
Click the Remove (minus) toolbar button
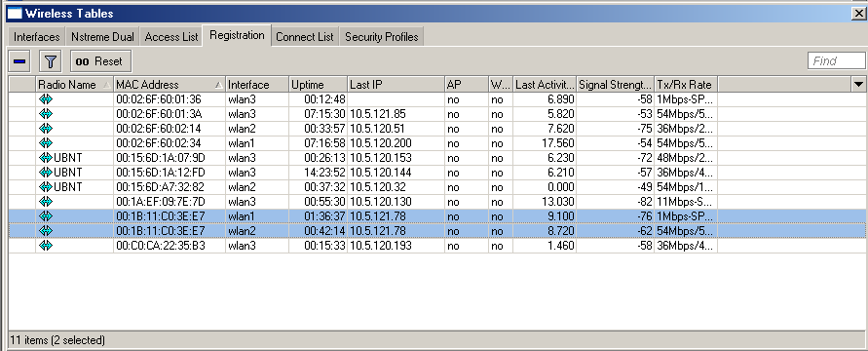(19, 61)
